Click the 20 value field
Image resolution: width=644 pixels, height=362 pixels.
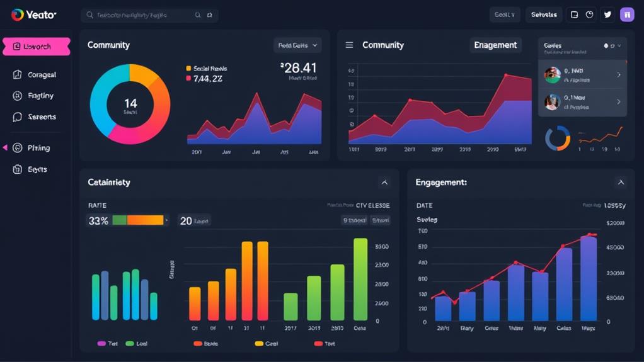[194, 221]
